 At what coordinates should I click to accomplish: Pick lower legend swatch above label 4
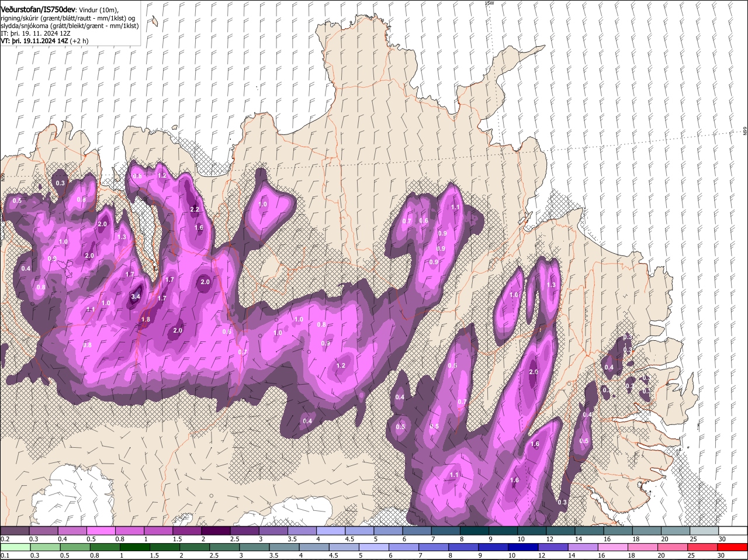coord(314,547)
